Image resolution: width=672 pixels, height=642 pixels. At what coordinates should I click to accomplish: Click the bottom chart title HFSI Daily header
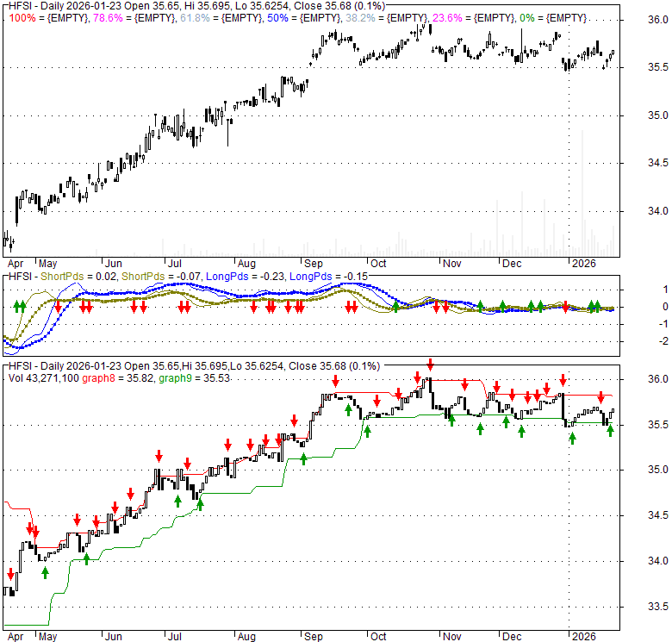(x=194, y=366)
